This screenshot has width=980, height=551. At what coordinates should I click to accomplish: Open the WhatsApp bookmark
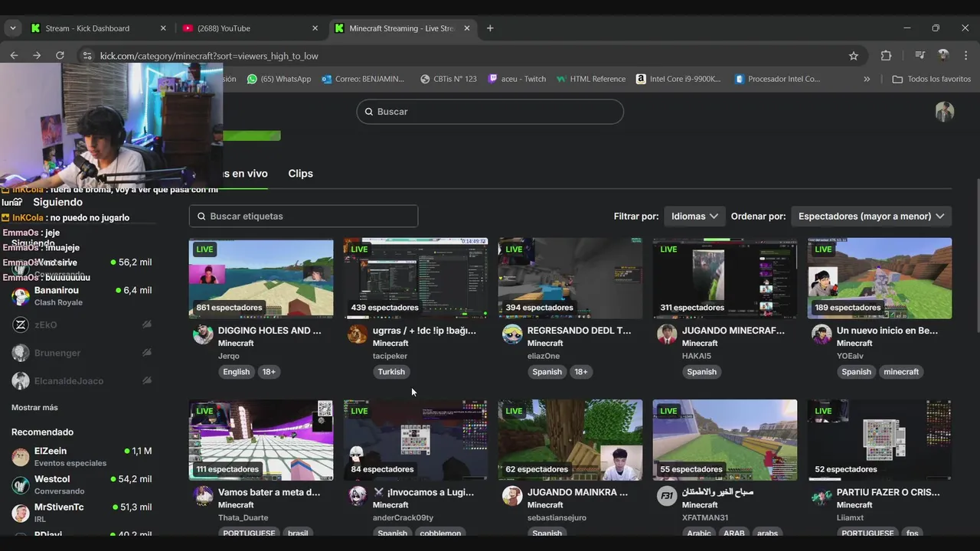coord(279,79)
